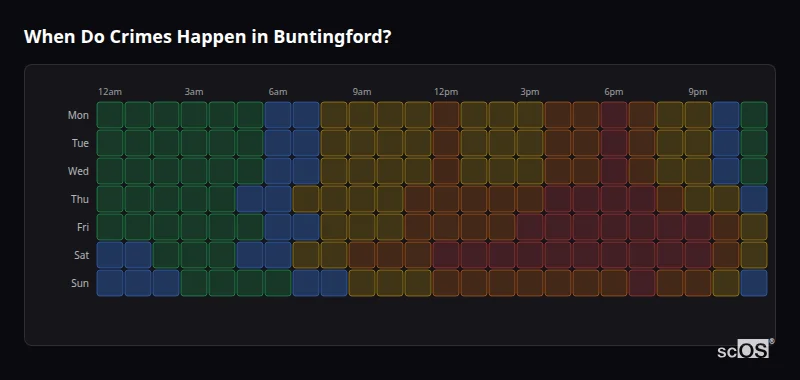
Task: Select the Friday 3am green cell
Action: coord(194,227)
